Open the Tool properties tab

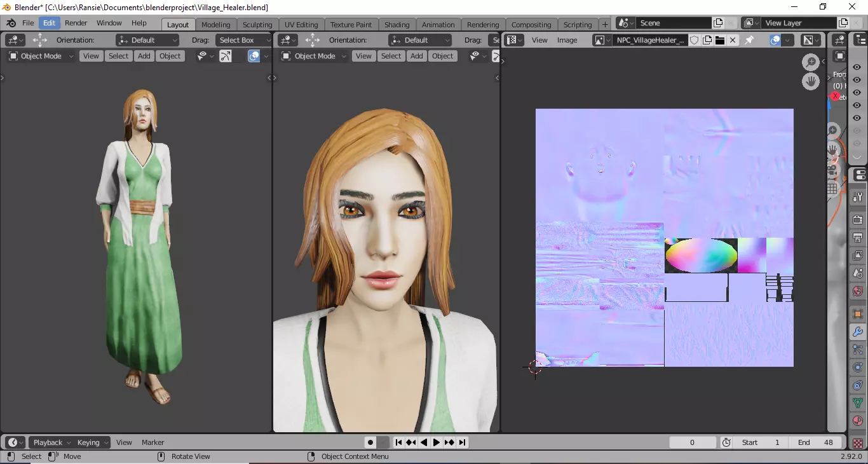click(858, 197)
